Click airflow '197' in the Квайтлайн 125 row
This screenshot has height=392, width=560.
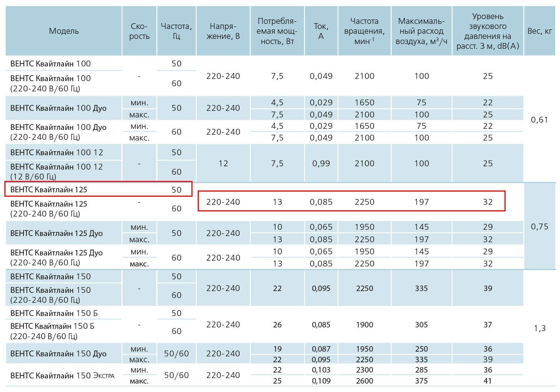(421, 202)
